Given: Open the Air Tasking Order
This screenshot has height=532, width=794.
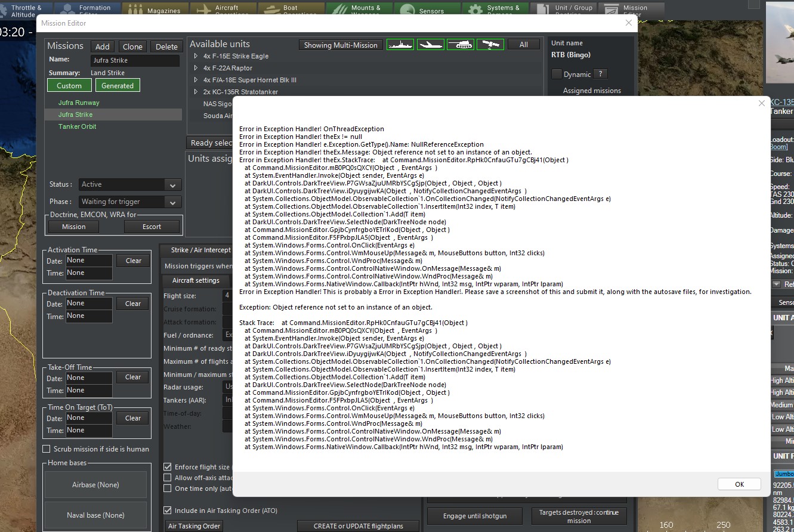Looking at the screenshot, I should (194, 526).
